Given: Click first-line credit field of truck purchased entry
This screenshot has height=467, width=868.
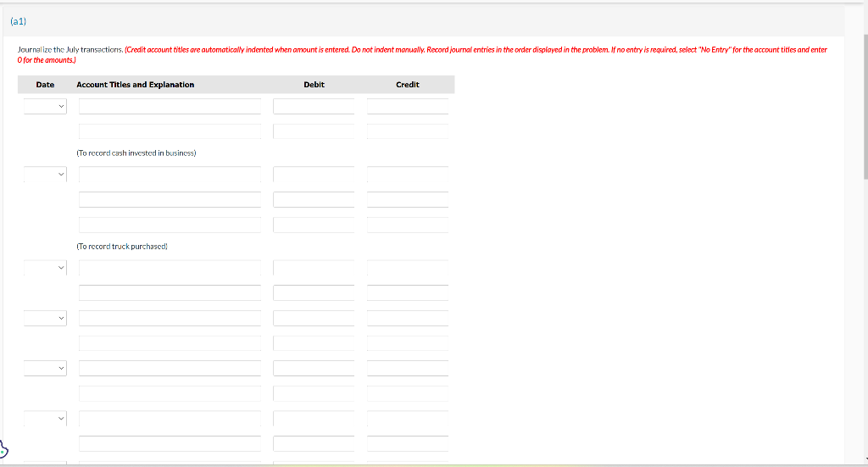Looking at the screenshot, I should [x=408, y=175].
